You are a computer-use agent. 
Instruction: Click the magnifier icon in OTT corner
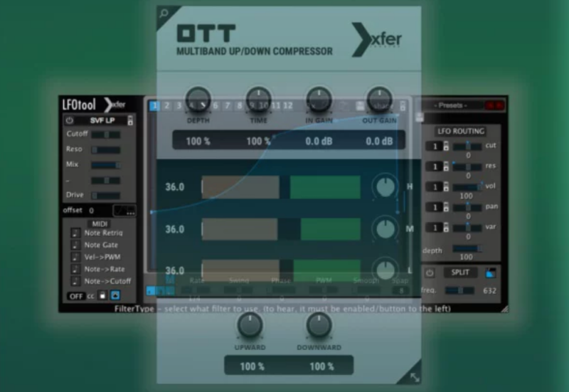164,14
